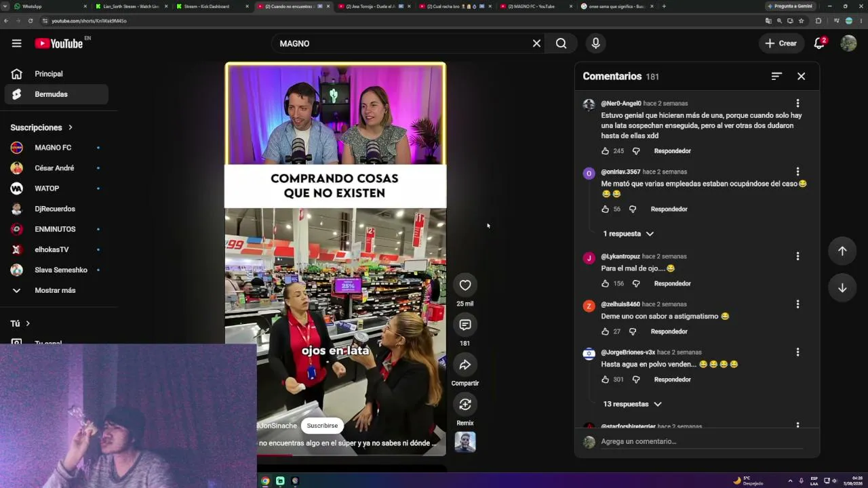Open the Slava Semeshko subscription
The image size is (868, 488).
click(x=56, y=270)
